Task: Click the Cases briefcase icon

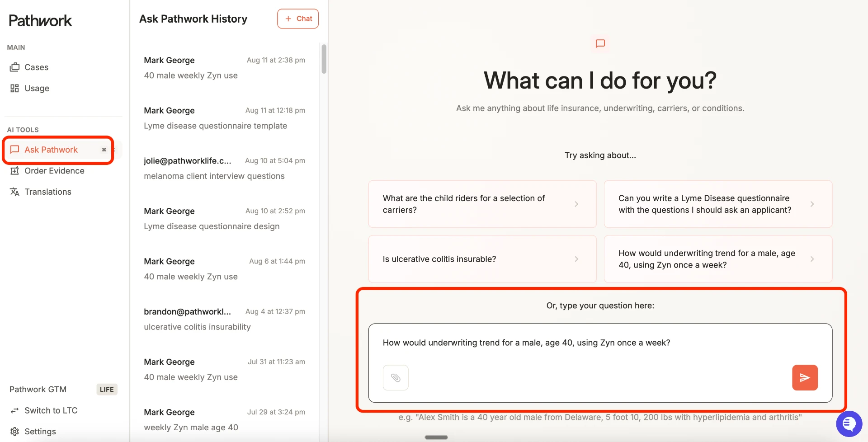Action: coord(14,67)
